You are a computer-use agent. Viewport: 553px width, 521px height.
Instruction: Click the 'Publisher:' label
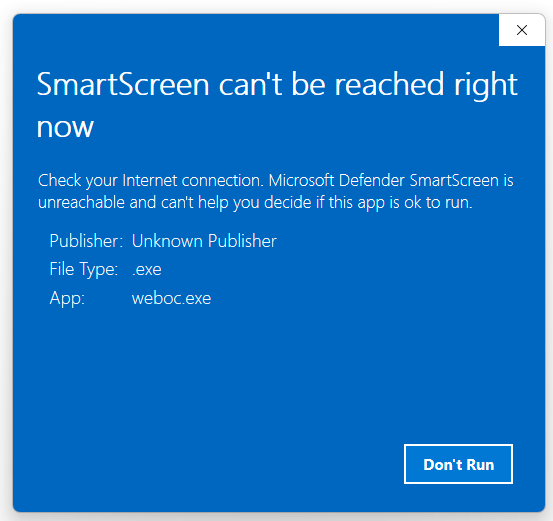pyautogui.click(x=86, y=241)
